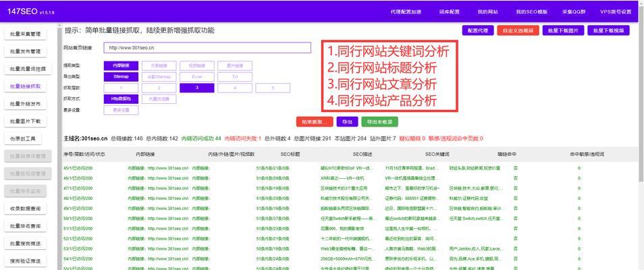Click the website homepage URL input field

[207, 48]
